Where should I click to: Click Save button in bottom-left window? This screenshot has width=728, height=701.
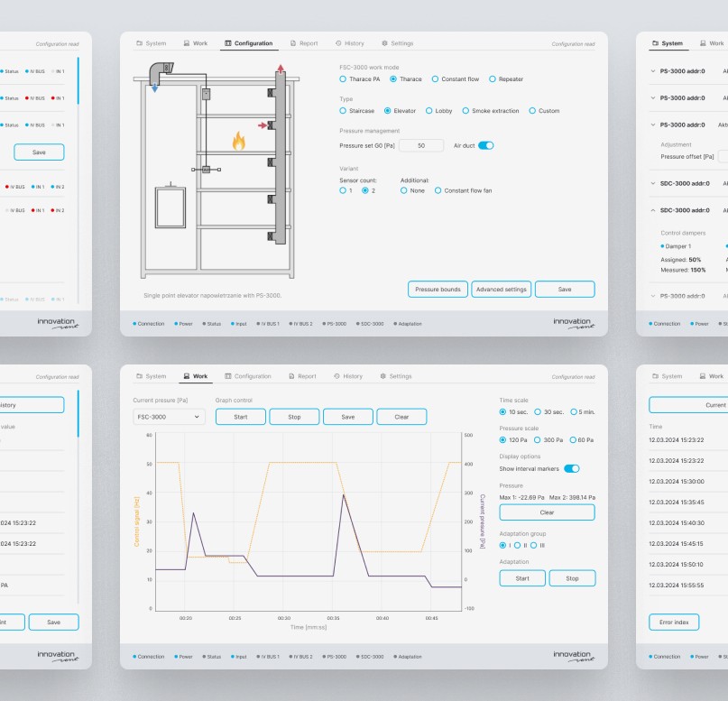tap(53, 622)
